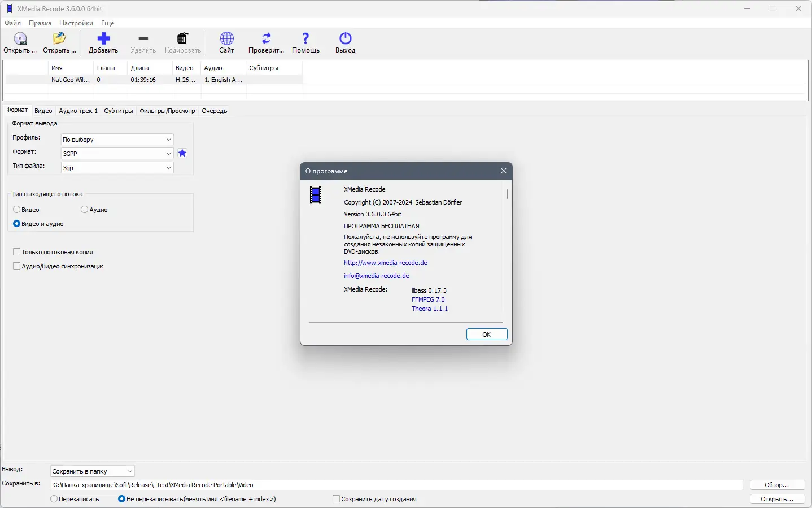
Task: Click the minus Удалить toolbar icon
Action: pyautogui.click(x=143, y=38)
